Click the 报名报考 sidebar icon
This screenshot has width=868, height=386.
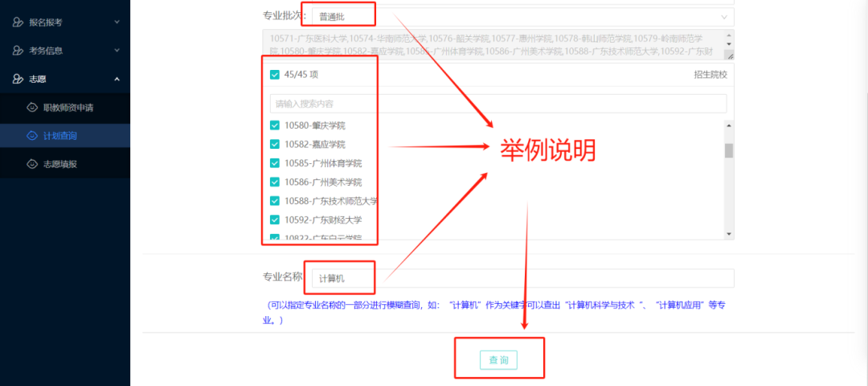[x=18, y=23]
